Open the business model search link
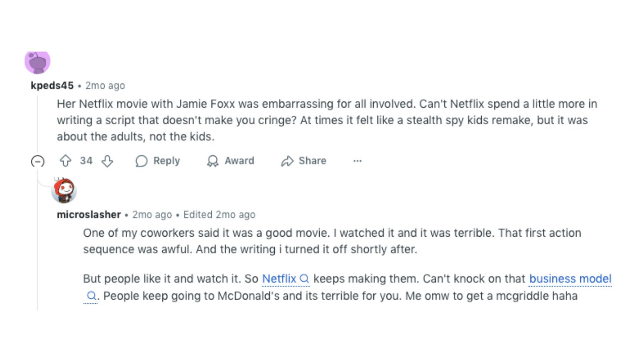Image resolution: width=644 pixels, height=362 pixels. tap(570, 279)
